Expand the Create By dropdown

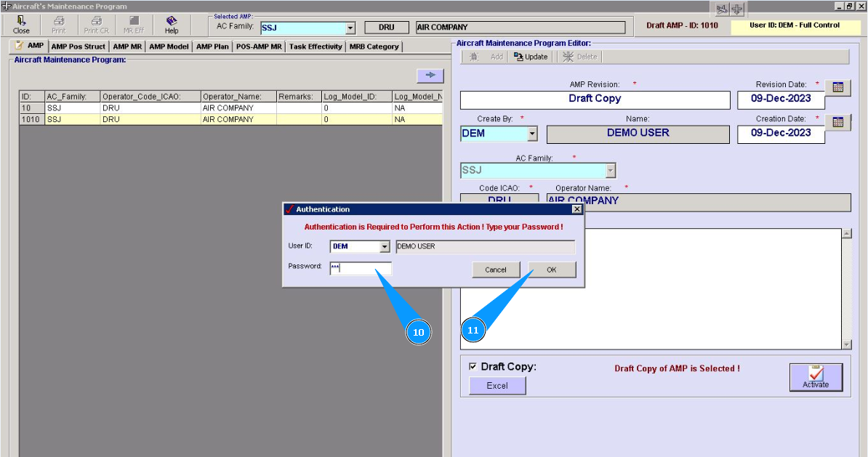pyautogui.click(x=532, y=134)
